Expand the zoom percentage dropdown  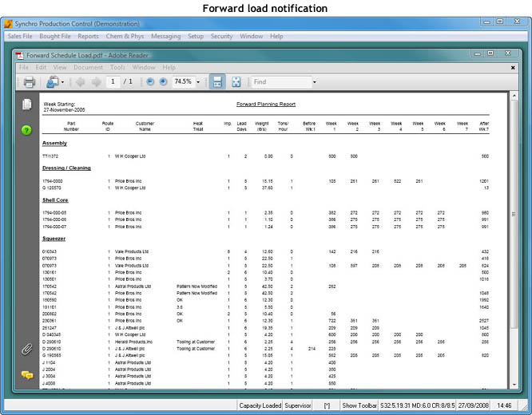[198, 82]
